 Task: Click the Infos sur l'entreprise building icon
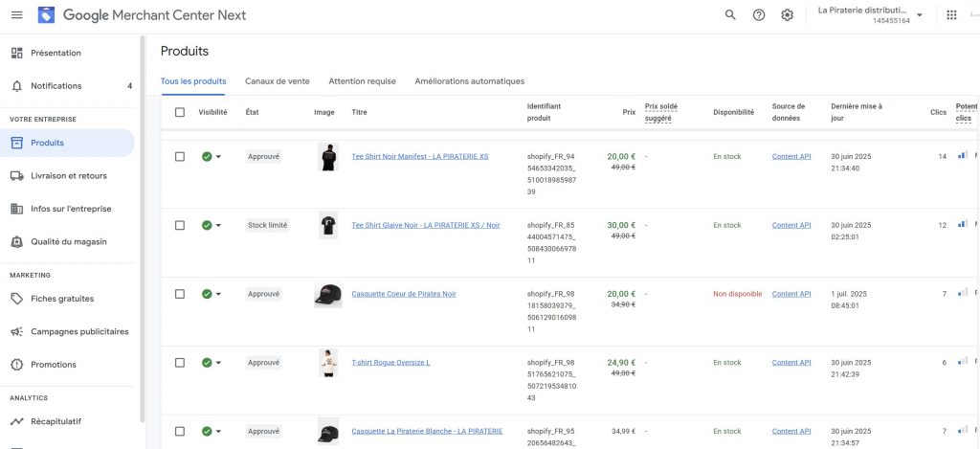coord(17,209)
